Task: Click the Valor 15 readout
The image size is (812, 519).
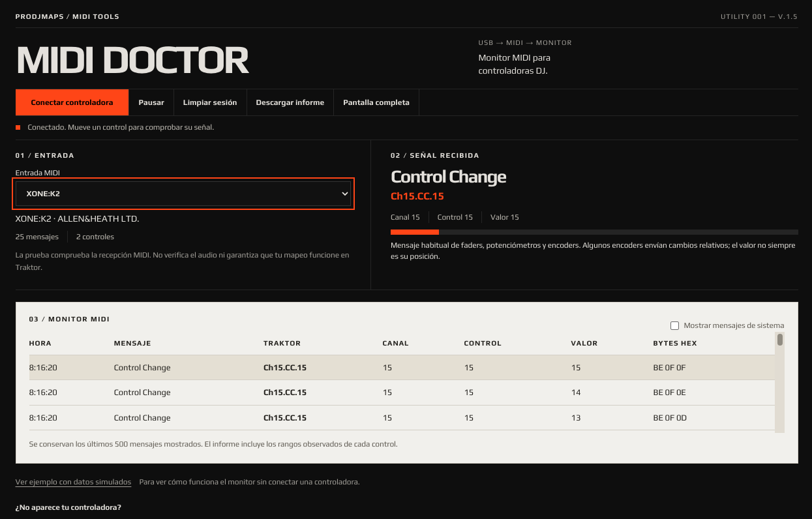Action: pos(505,217)
